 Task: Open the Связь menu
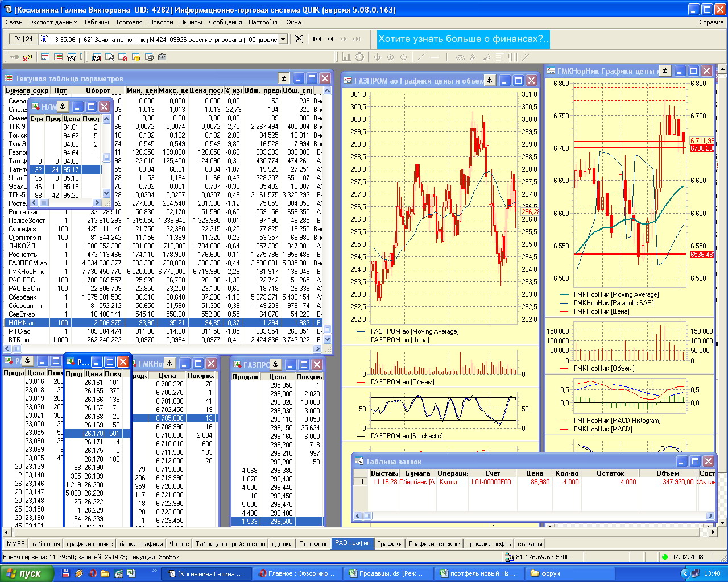click(14, 22)
